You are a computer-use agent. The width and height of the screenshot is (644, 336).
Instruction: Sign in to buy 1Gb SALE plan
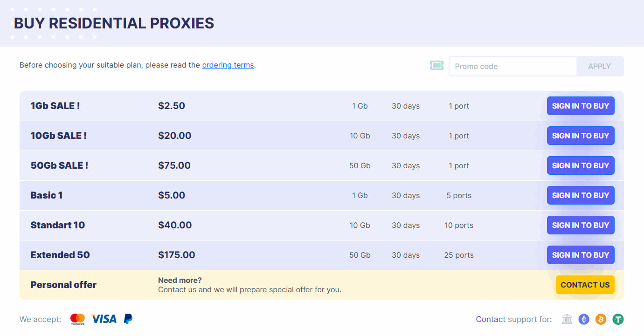[x=580, y=106]
